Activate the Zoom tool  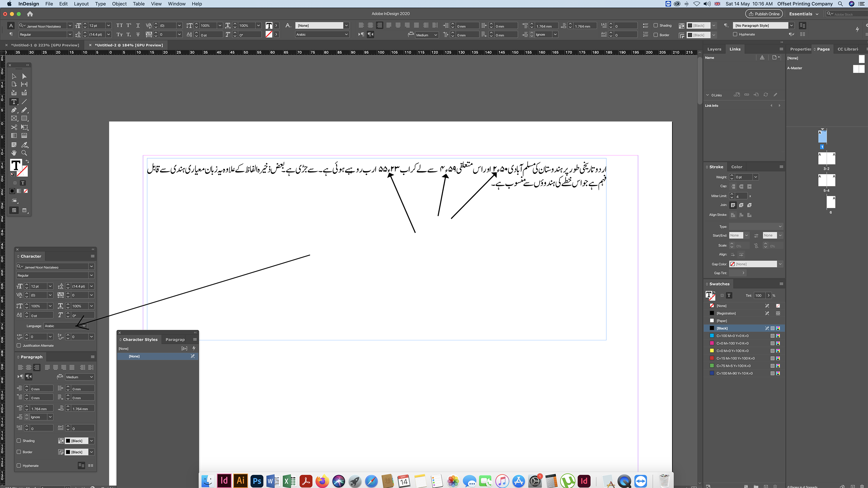(24, 153)
